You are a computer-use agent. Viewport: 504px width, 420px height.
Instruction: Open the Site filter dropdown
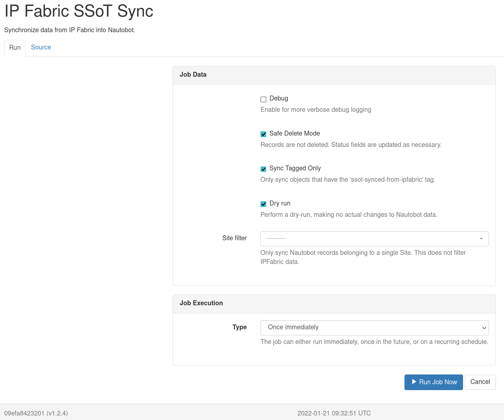coord(374,239)
